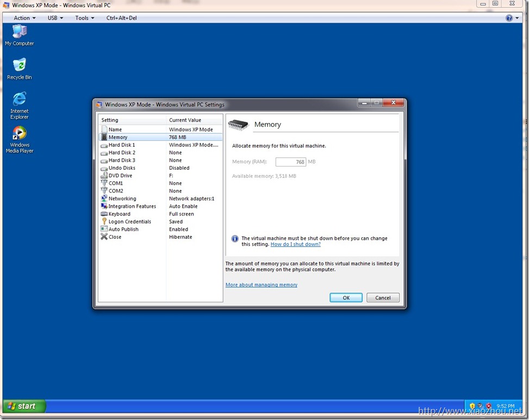Click the 'Hibernate' value for Close
This screenshot has width=529, height=420.
click(181, 237)
